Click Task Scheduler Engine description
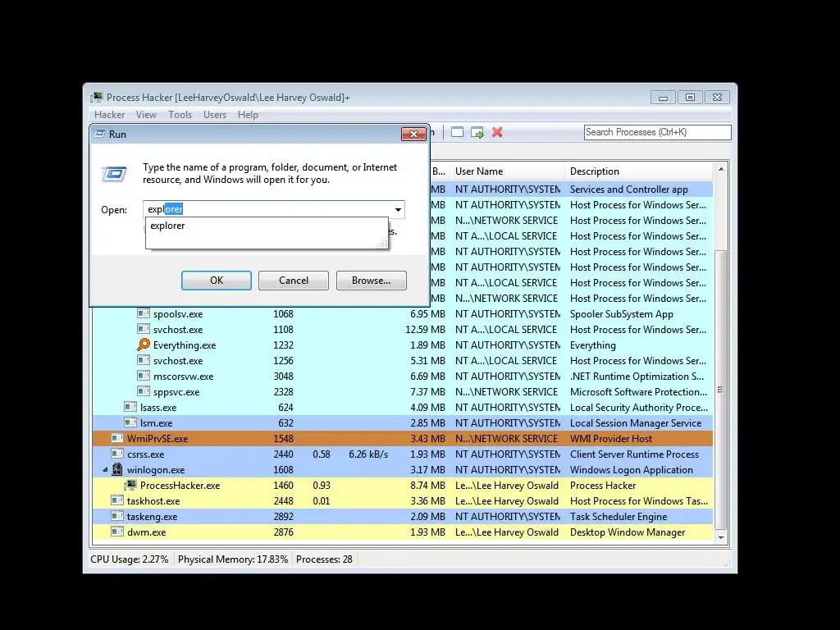The width and height of the screenshot is (840, 630). click(x=619, y=517)
